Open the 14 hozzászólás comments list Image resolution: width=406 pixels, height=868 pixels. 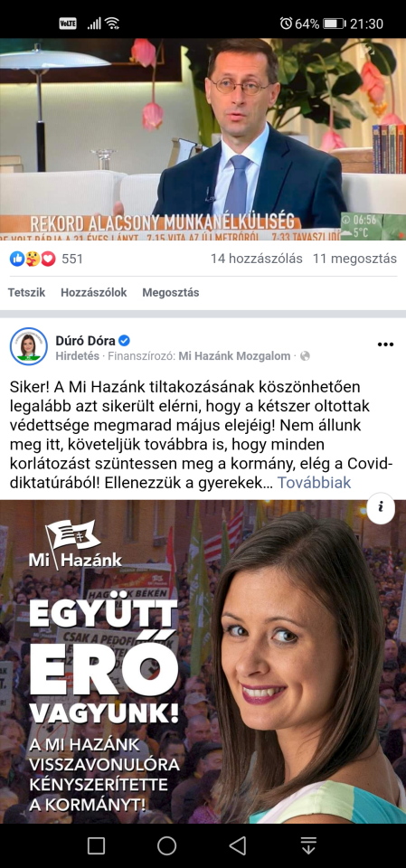click(x=257, y=259)
